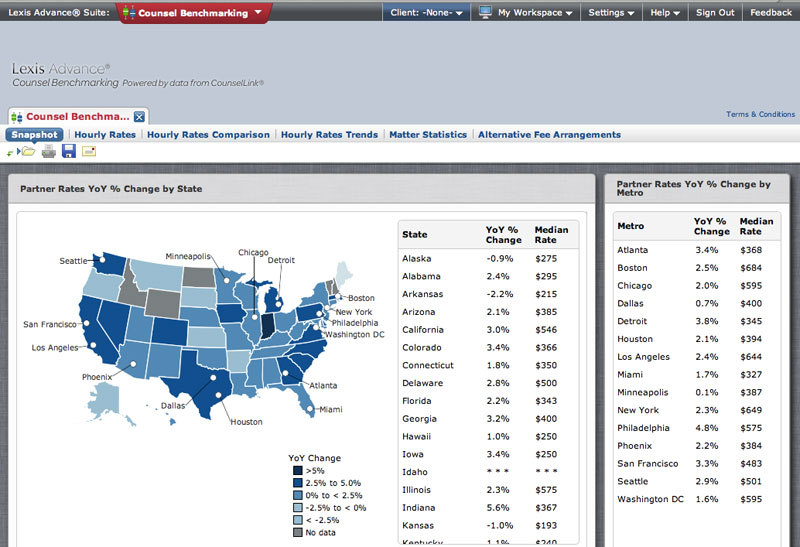Click the My Workspace monitor icon

coord(485,12)
